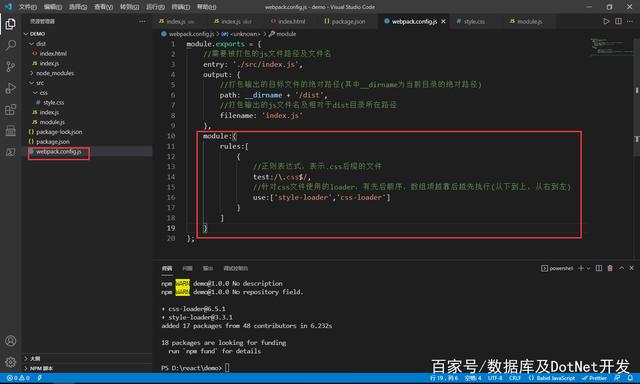Open the Source Control view
The width and height of the screenshot is (640, 384).
11,67
